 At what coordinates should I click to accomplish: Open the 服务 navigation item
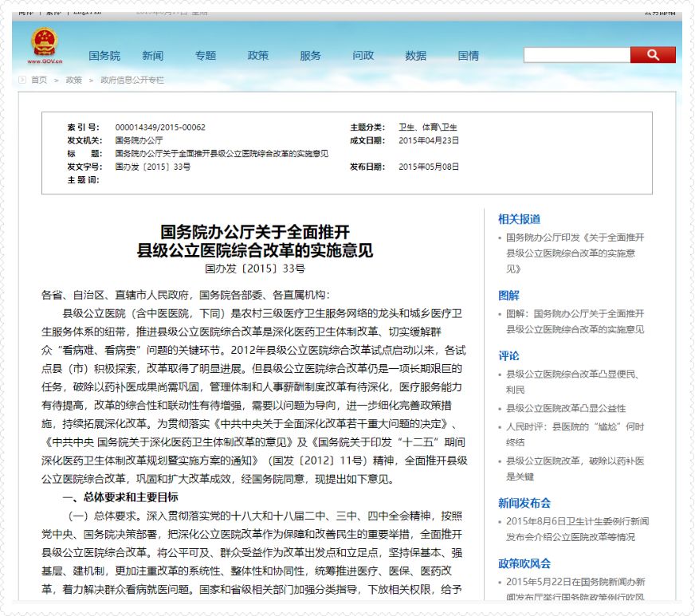(x=311, y=56)
